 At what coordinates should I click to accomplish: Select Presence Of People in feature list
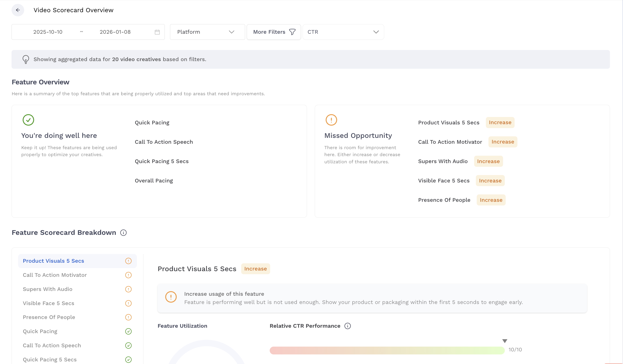tap(49, 317)
